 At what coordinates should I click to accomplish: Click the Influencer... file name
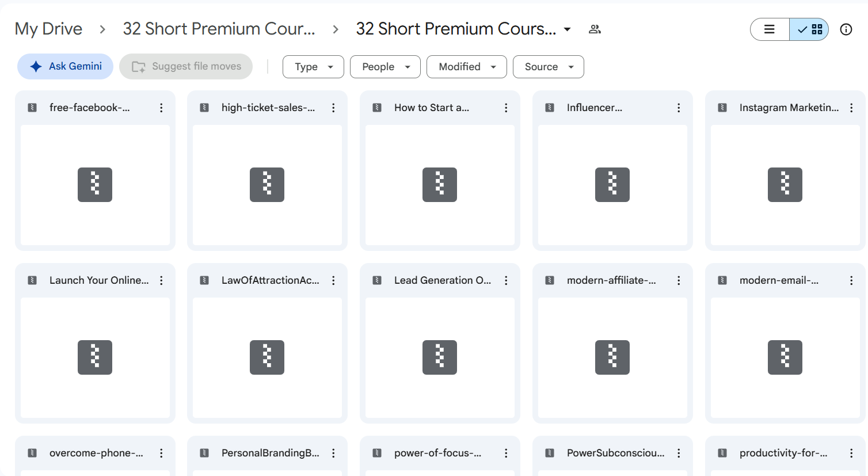(x=595, y=108)
